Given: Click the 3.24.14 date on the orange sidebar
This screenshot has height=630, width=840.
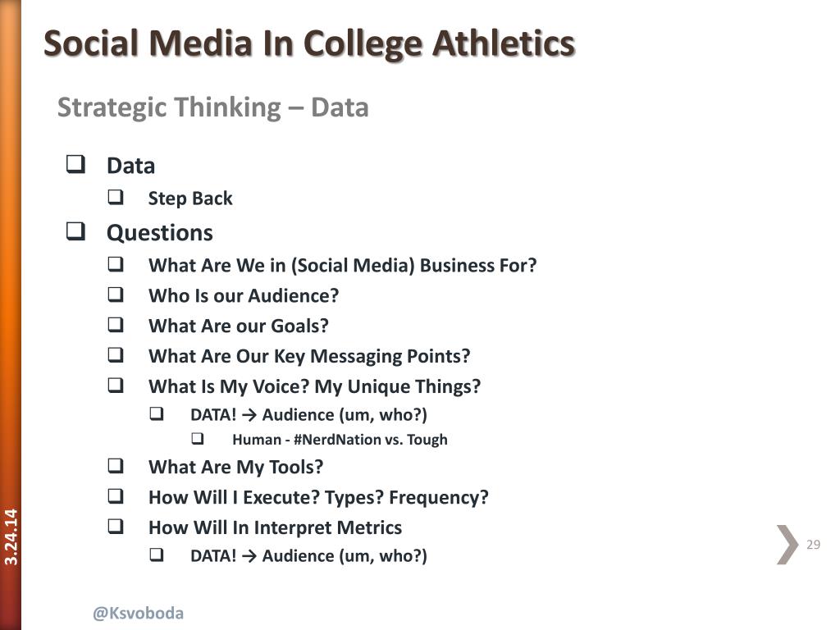Looking at the screenshot, I should (11, 536).
